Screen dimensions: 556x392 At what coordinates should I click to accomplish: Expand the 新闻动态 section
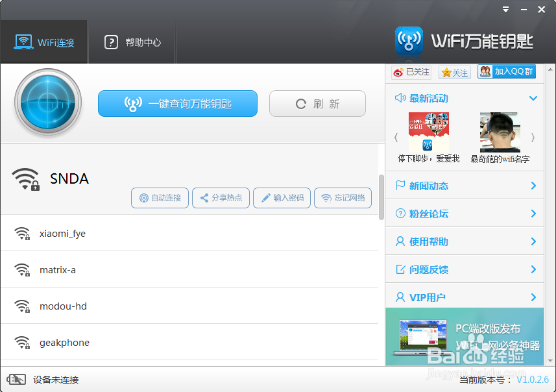[465, 186]
